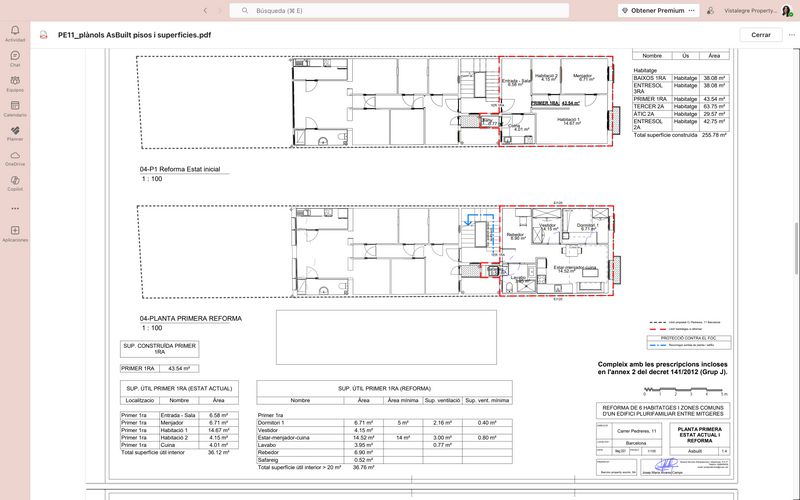This screenshot has height=500, width=800.
Task: Expand more apps with the ellipsis
Action: point(14,208)
